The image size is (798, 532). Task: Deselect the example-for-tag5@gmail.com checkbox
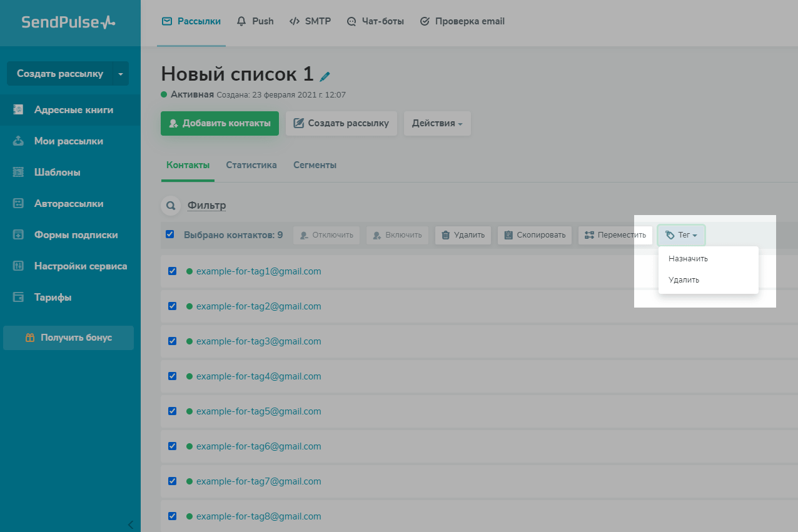pyautogui.click(x=172, y=411)
